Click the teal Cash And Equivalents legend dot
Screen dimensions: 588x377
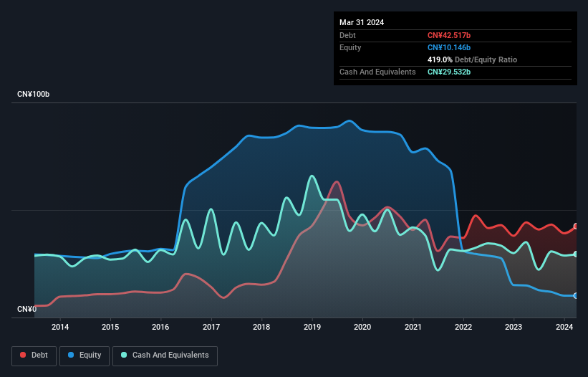[x=124, y=355]
